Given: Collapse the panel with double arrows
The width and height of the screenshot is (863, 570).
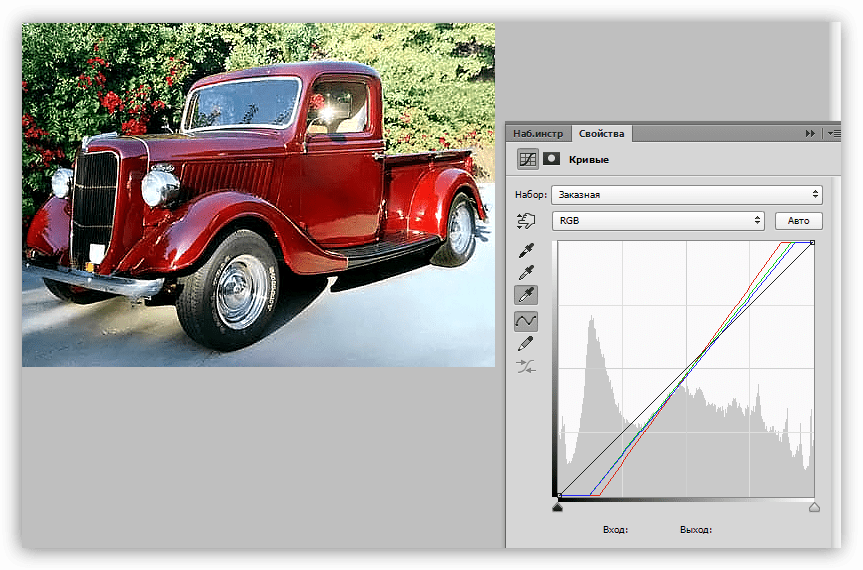Looking at the screenshot, I should tap(810, 133).
